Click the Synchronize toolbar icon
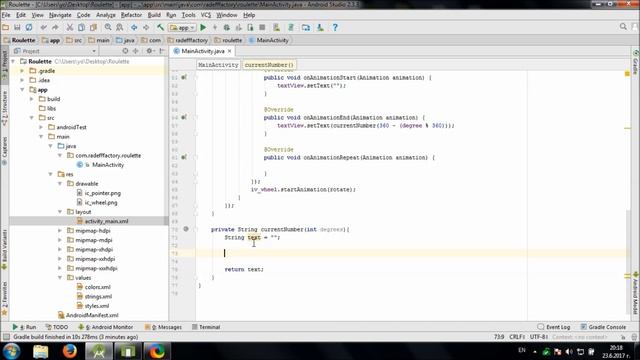 point(29,27)
